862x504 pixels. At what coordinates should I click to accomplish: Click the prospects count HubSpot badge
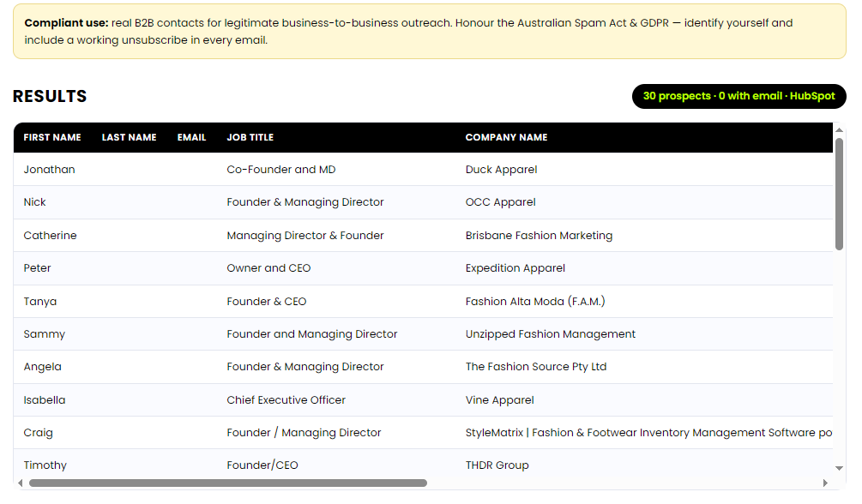point(738,96)
